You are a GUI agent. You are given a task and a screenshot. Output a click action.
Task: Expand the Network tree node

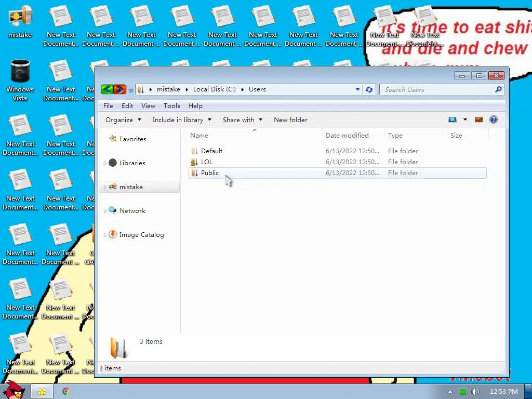coord(105,211)
